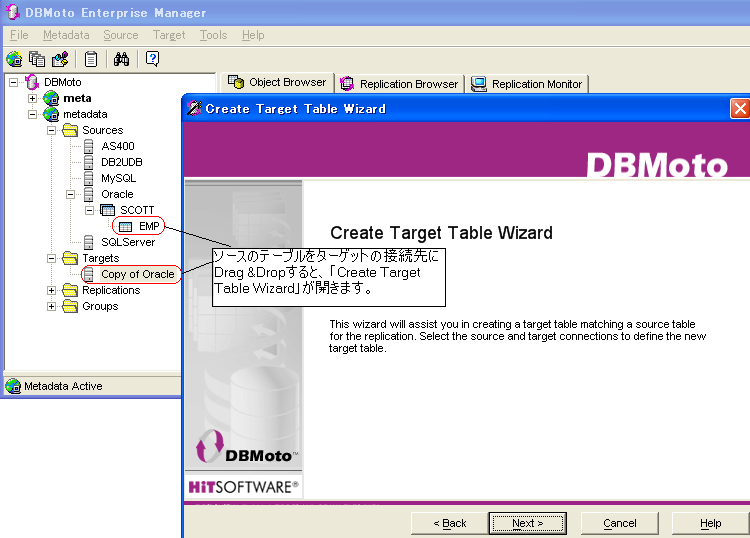Switch to the Replication Monitor tab
The width and height of the screenshot is (750, 538).
pos(527,84)
